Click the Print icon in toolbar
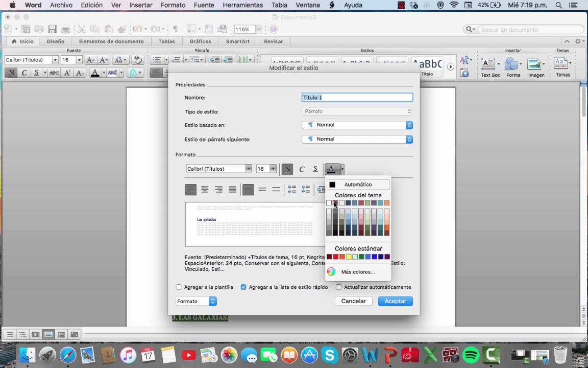588x368 pixels. click(x=66, y=29)
